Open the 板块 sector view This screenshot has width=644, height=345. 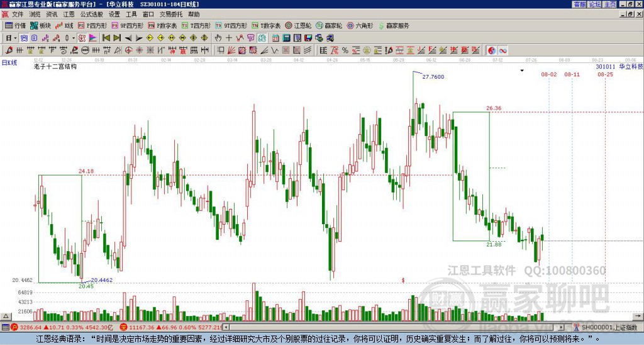click(x=40, y=25)
